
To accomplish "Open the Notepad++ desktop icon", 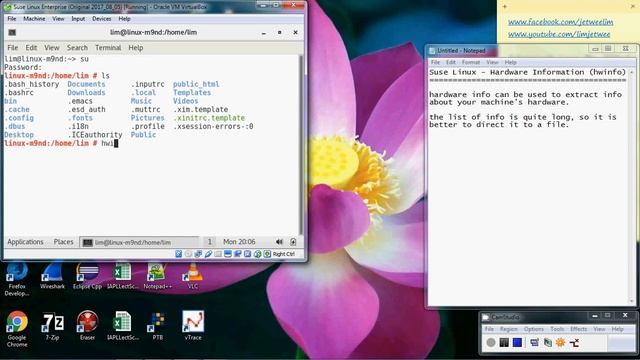I will pos(157,277).
